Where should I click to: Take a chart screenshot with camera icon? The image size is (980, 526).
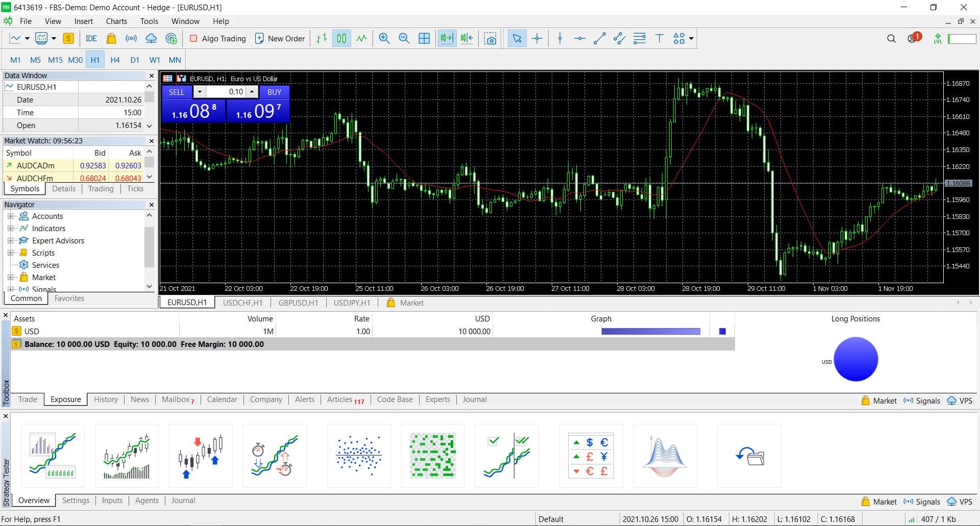point(490,39)
